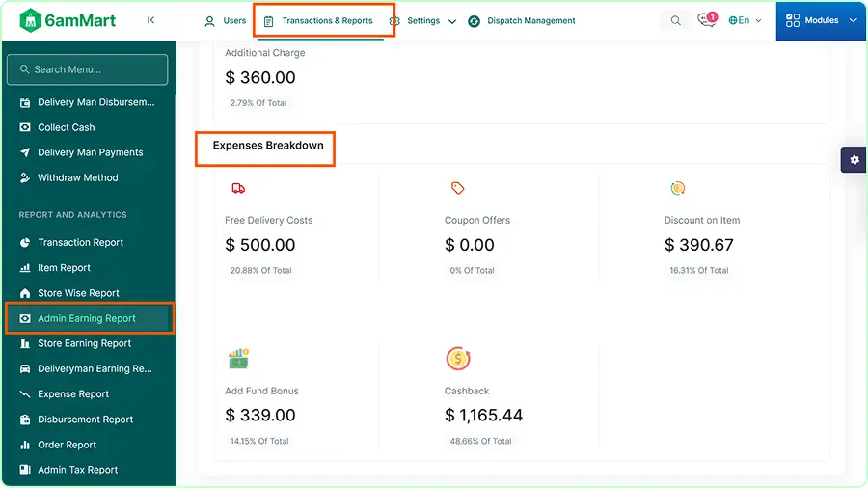The height and width of the screenshot is (488, 868).
Task: Click the Cashback coin icon
Action: coord(458,359)
